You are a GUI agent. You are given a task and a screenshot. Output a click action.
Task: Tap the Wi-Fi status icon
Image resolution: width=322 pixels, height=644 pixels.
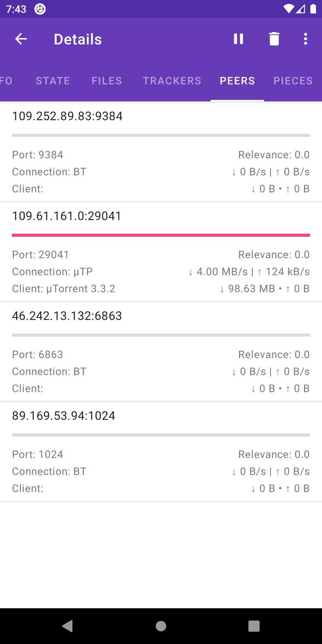[289, 8]
